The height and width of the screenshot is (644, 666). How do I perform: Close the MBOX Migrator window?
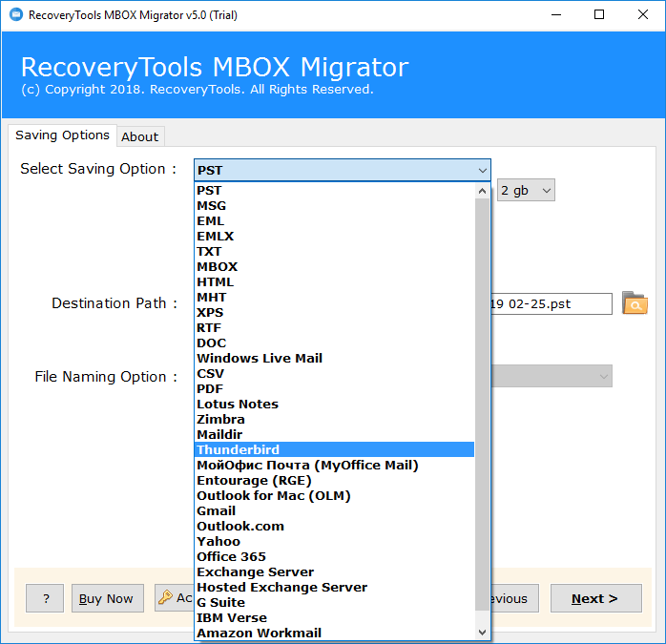[643, 15]
